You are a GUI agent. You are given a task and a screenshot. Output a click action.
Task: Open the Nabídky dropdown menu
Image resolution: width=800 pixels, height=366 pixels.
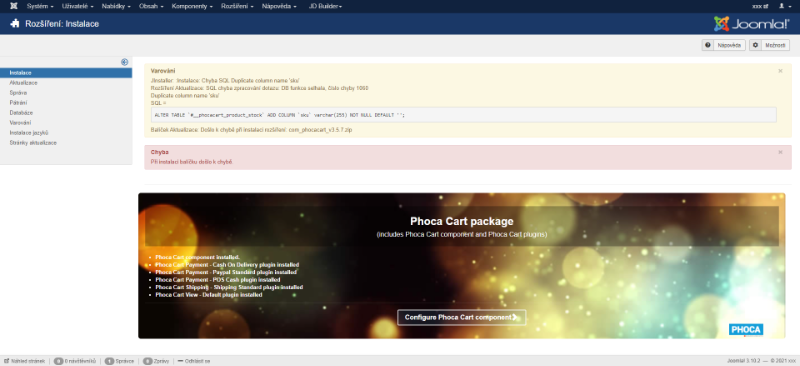click(116, 6)
